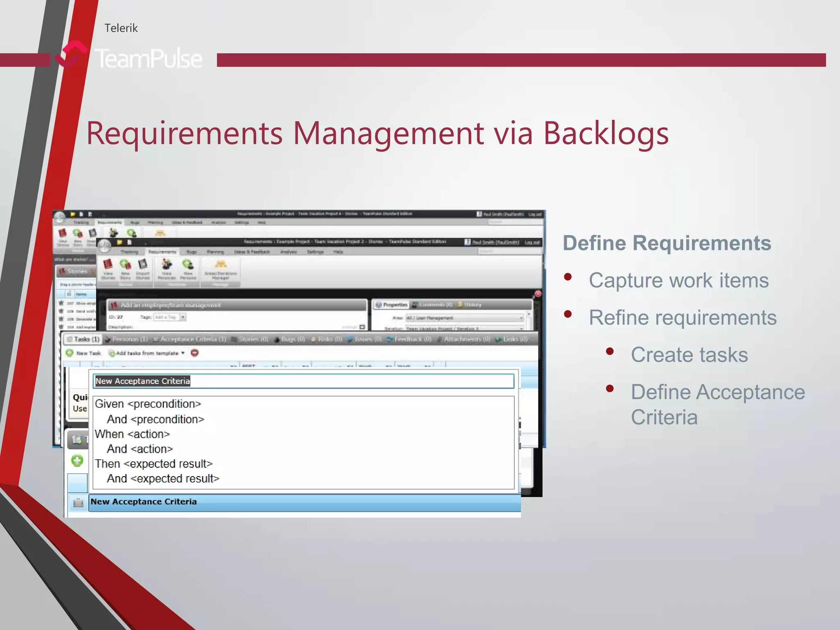This screenshot has width=840, height=630.
Task: Switch to the Feedback (0) tab
Action: pyautogui.click(x=409, y=340)
